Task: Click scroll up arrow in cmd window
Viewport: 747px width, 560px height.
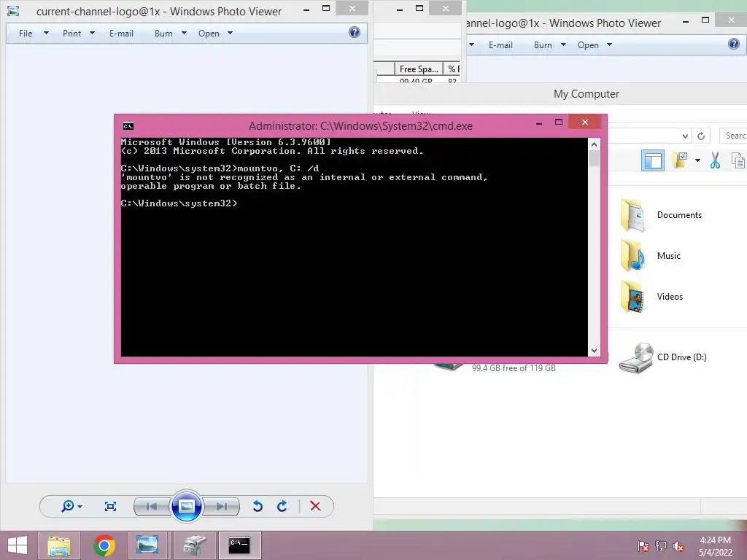Action: pyautogui.click(x=594, y=144)
